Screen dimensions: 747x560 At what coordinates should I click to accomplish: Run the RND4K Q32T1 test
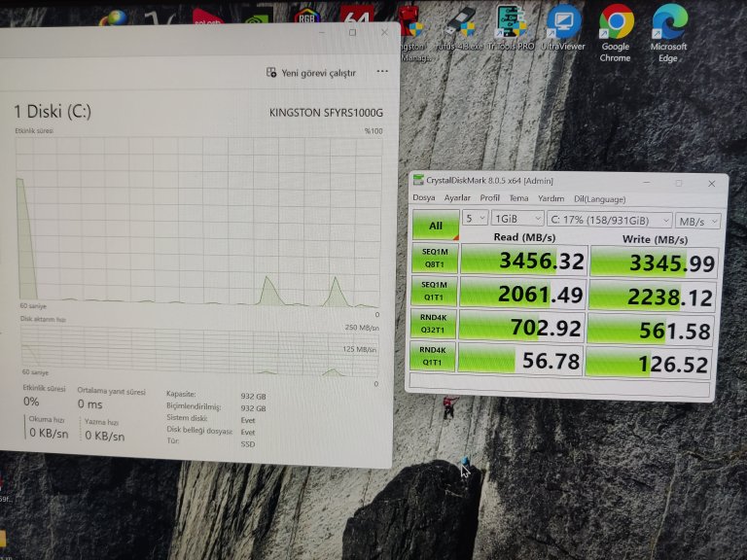coord(433,324)
